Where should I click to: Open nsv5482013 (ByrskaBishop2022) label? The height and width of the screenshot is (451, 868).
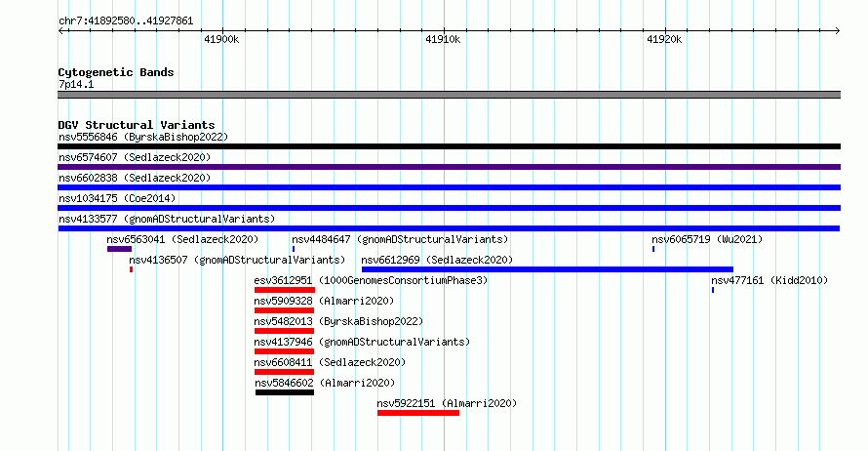pos(338,321)
